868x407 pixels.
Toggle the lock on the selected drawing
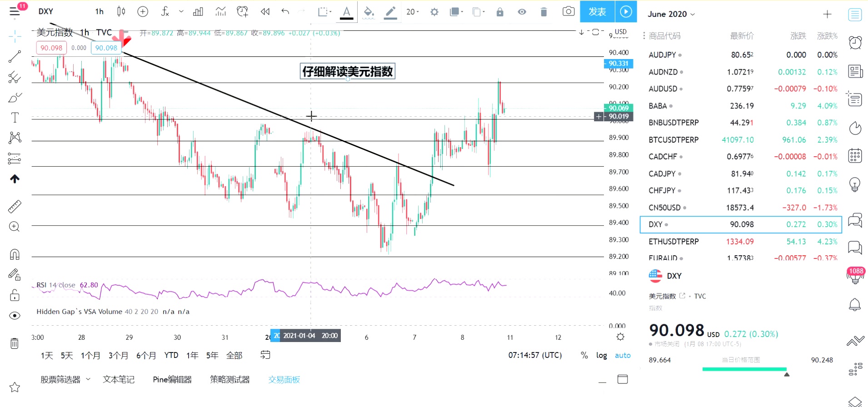point(500,12)
